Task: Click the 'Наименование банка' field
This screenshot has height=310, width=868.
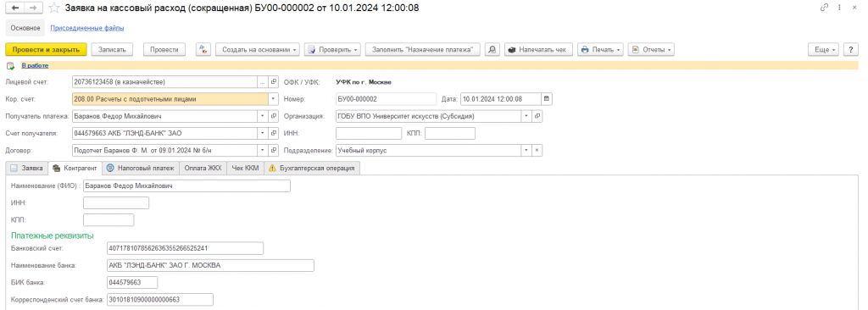Action: pyautogui.click(x=210, y=265)
